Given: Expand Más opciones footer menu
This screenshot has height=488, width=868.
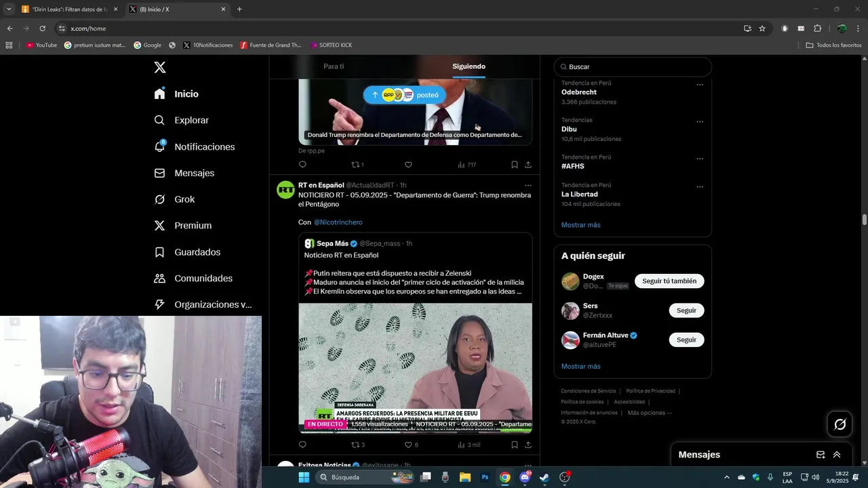Looking at the screenshot, I should pyautogui.click(x=650, y=413).
